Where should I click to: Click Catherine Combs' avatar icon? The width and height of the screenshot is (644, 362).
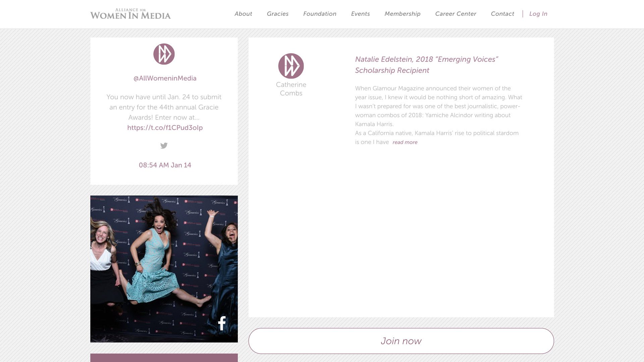(291, 66)
